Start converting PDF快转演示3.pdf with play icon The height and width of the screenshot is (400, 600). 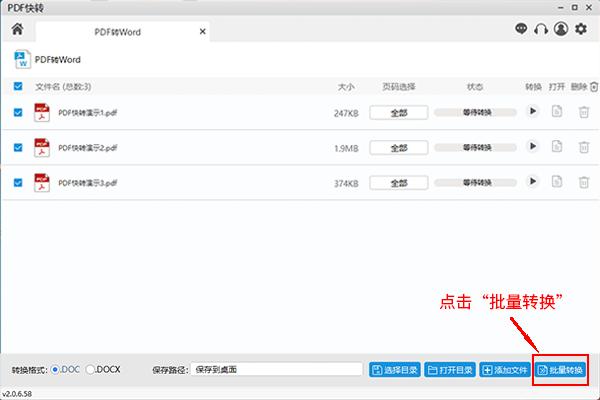tap(532, 181)
